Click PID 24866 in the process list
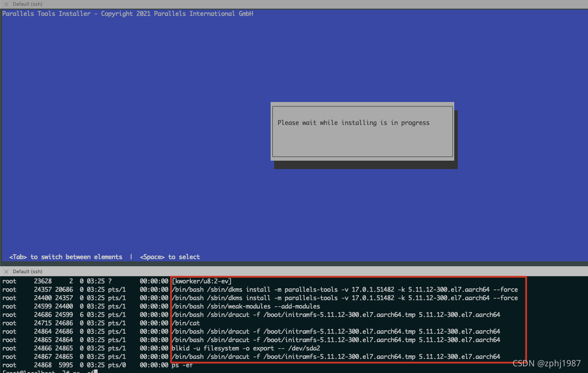Image resolution: width=588 pixels, height=373 pixels. [43, 348]
